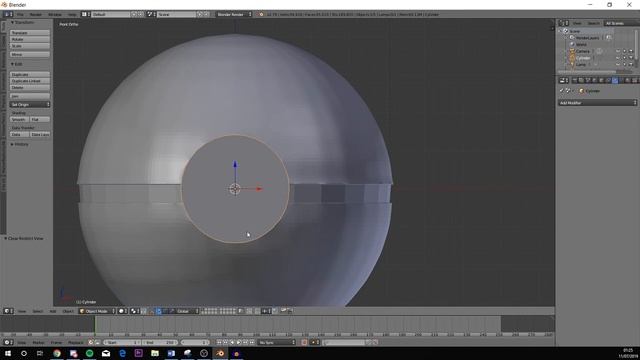Open the pivot point selector
This screenshot has height=360, width=640.
134,311
